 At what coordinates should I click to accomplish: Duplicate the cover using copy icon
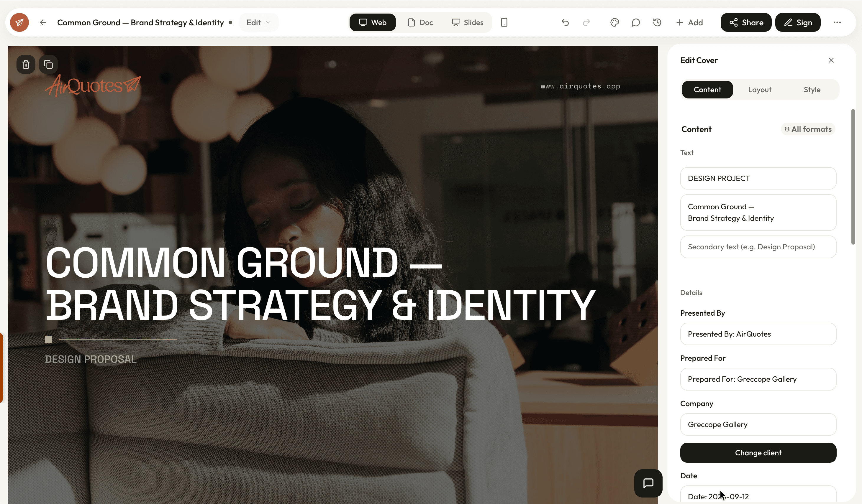click(48, 64)
